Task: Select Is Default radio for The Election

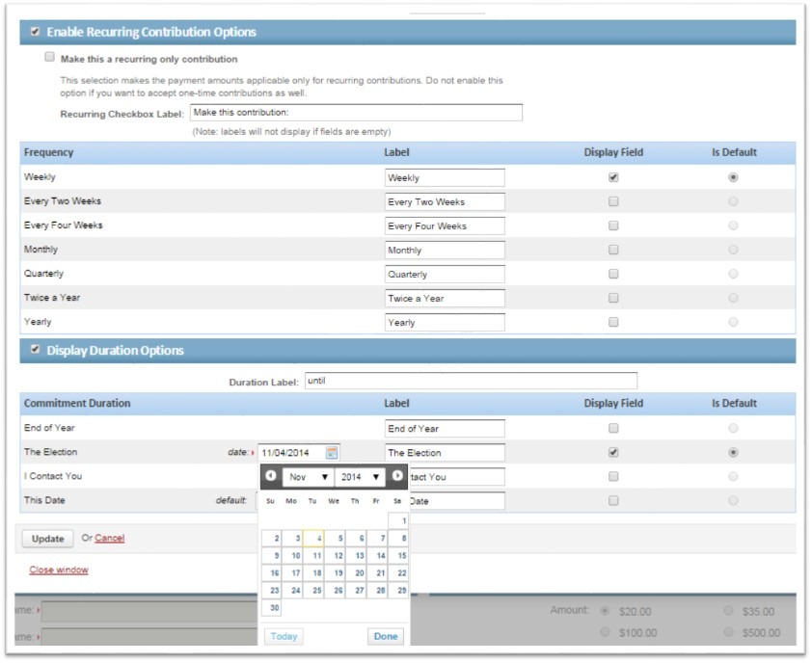Action: point(733,452)
